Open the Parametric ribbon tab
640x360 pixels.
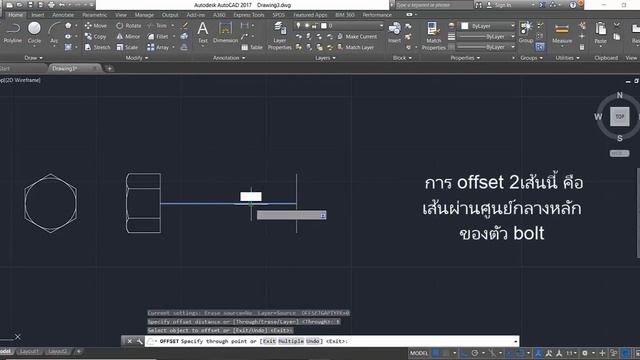(x=94, y=15)
